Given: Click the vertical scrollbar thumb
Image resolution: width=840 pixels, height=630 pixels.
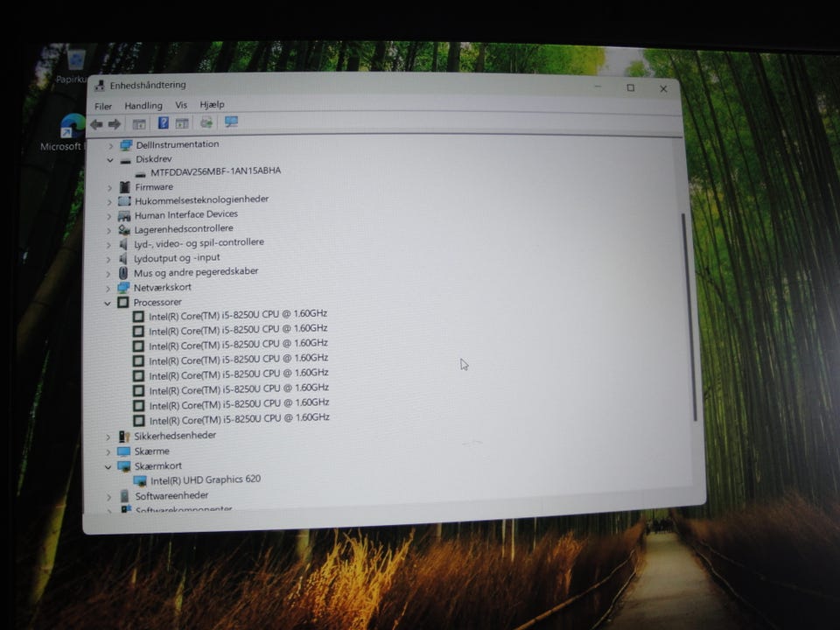Looking at the screenshot, I should point(689,317).
